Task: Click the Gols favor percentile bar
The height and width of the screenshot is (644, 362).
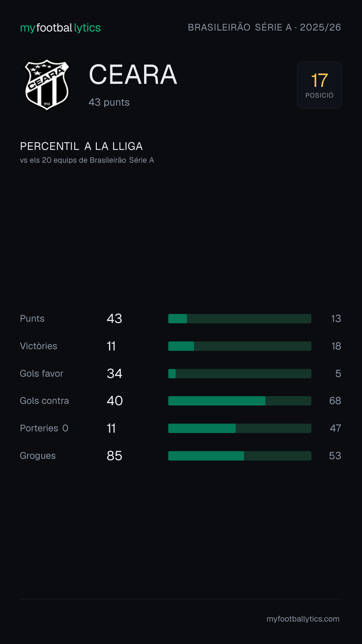Action: (x=240, y=374)
